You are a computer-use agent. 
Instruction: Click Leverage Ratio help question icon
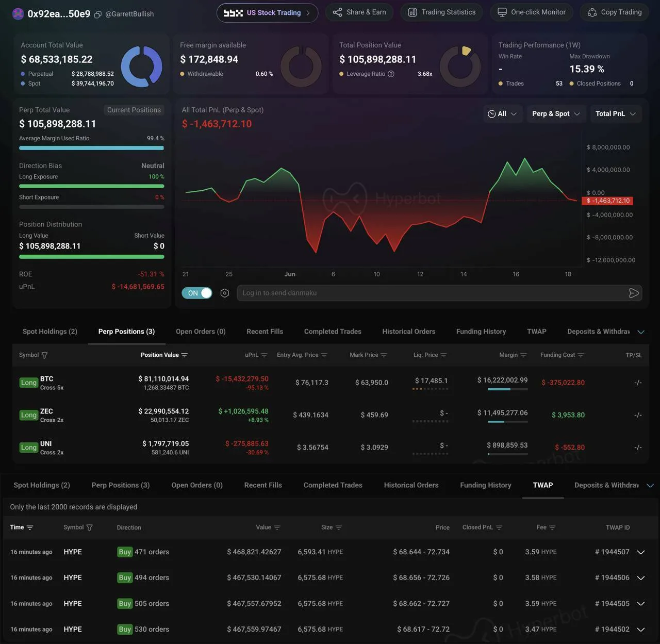391,74
